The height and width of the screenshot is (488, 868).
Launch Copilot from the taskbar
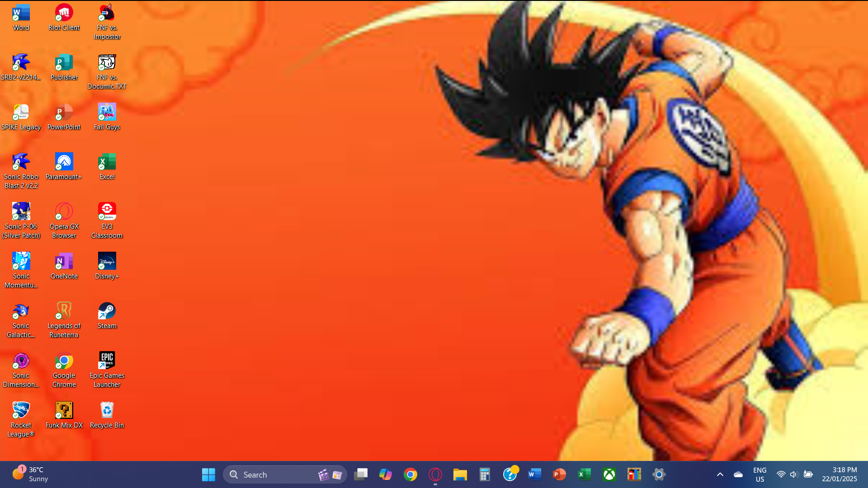pos(386,474)
